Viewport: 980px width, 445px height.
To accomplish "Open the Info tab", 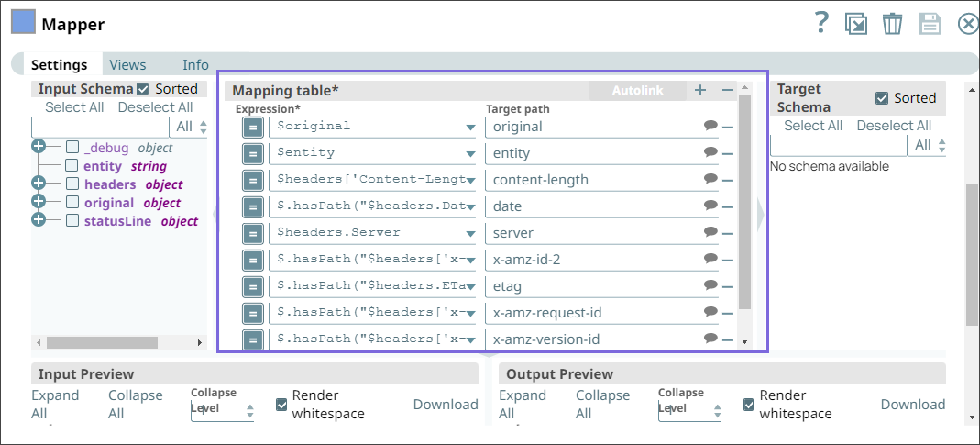I will 195,65.
